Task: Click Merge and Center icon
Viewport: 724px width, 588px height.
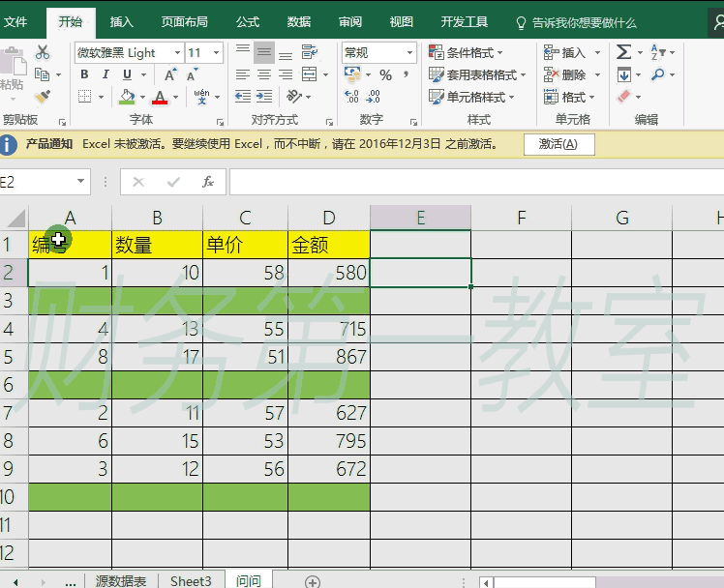Action: 310,74
